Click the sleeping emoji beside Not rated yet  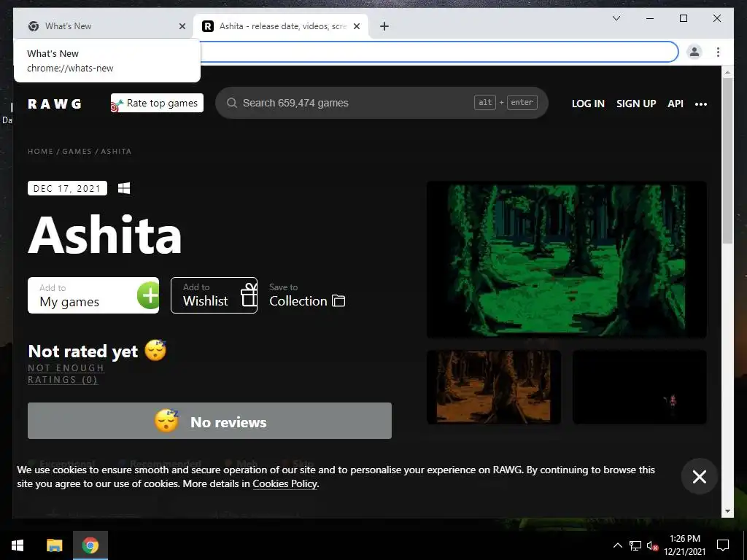pos(155,351)
